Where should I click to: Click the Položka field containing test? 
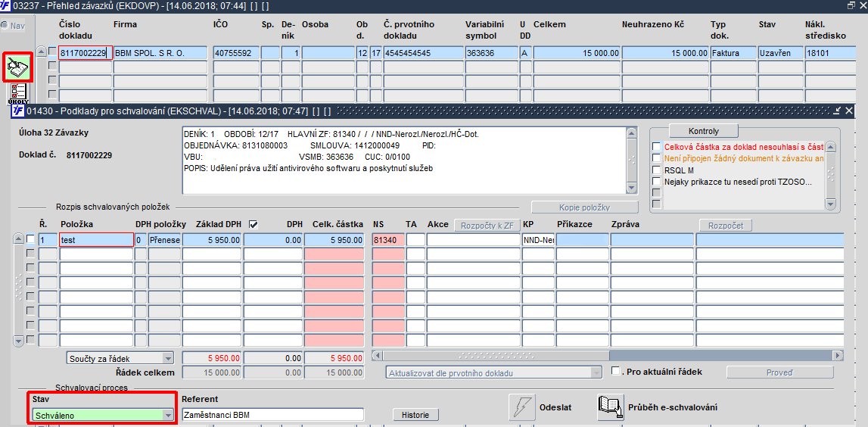tap(96, 240)
